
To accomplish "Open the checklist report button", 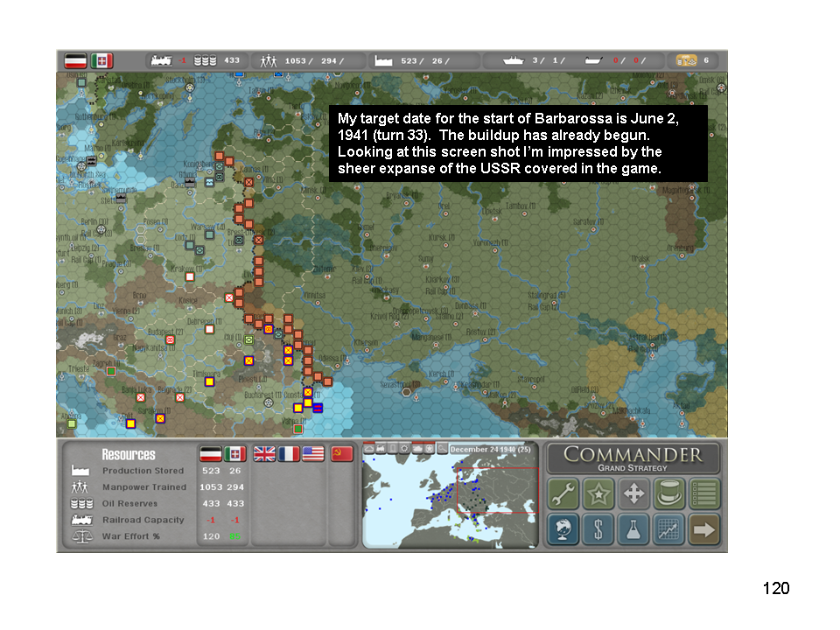I will tap(704, 494).
